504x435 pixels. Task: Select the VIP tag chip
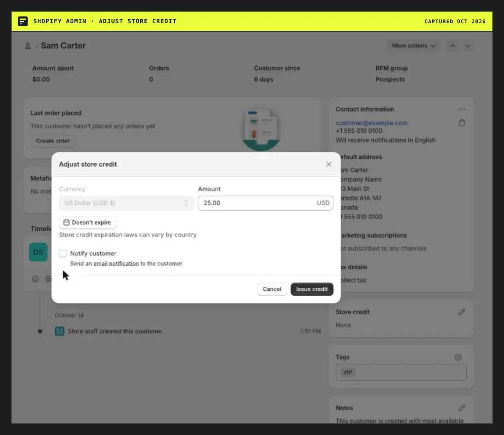coord(347,372)
